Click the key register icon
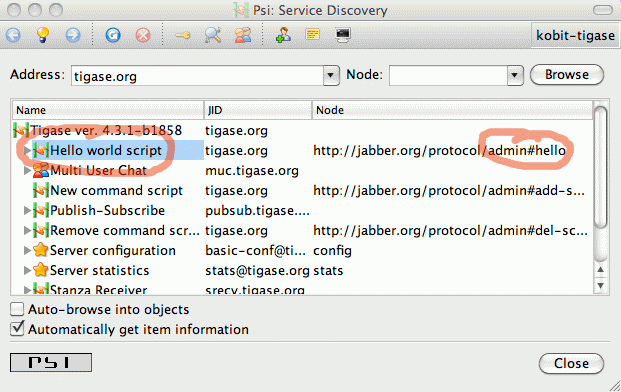This screenshot has height=392, width=621. click(183, 36)
